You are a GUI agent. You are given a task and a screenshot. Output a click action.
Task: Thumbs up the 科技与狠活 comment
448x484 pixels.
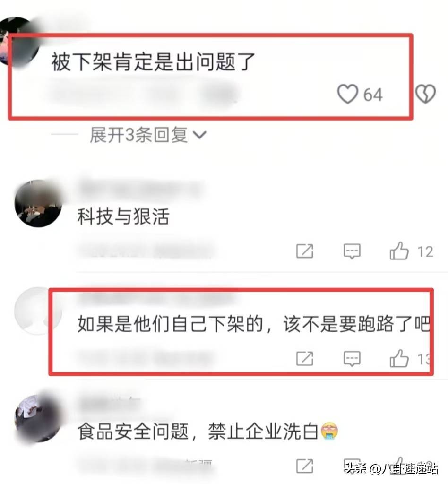pyautogui.click(x=399, y=251)
